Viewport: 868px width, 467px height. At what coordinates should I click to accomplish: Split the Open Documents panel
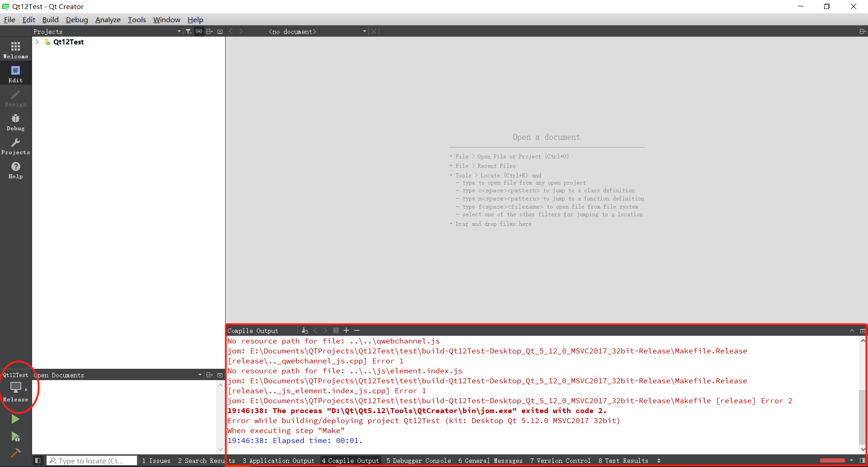210,375
